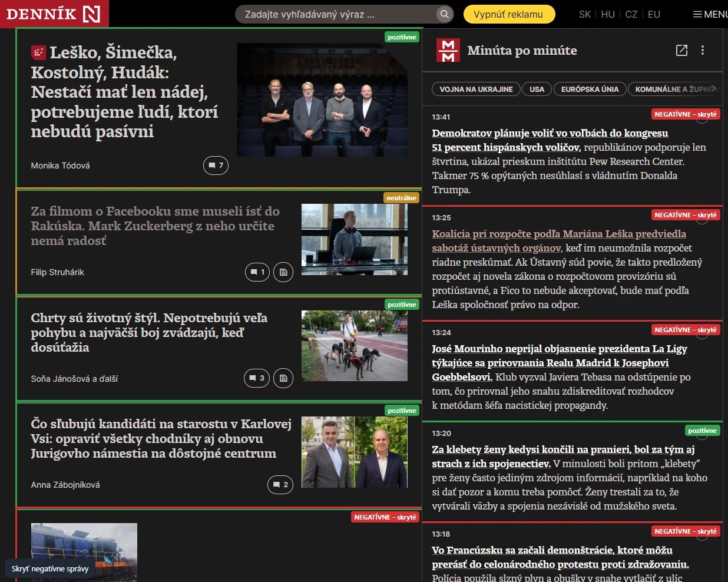
Task: Open the José Mourinho headline link
Action: [560, 363]
